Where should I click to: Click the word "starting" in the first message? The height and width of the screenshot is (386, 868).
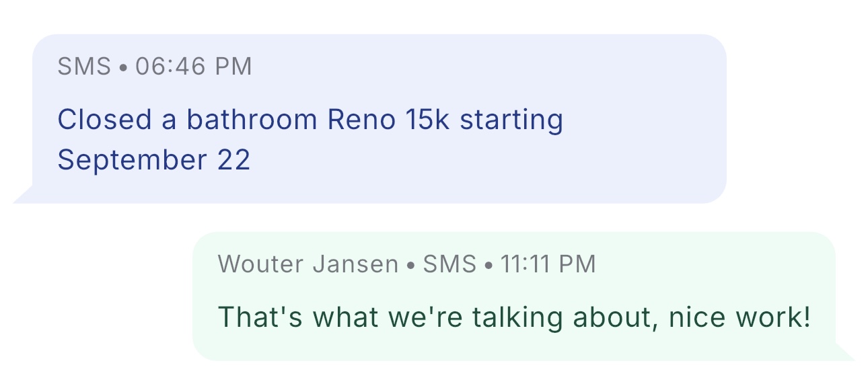coord(511,120)
